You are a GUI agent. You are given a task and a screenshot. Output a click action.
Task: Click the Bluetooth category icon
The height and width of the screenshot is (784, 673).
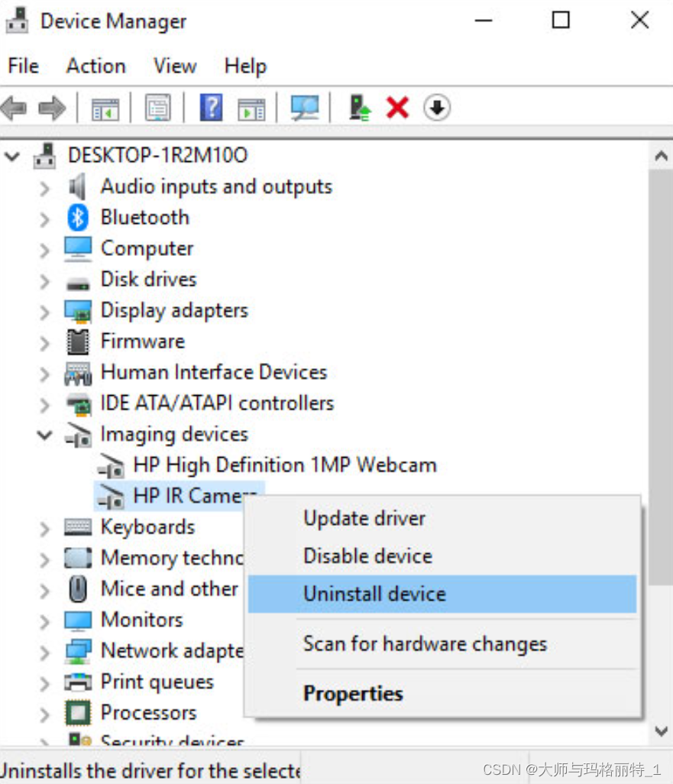click(77, 218)
